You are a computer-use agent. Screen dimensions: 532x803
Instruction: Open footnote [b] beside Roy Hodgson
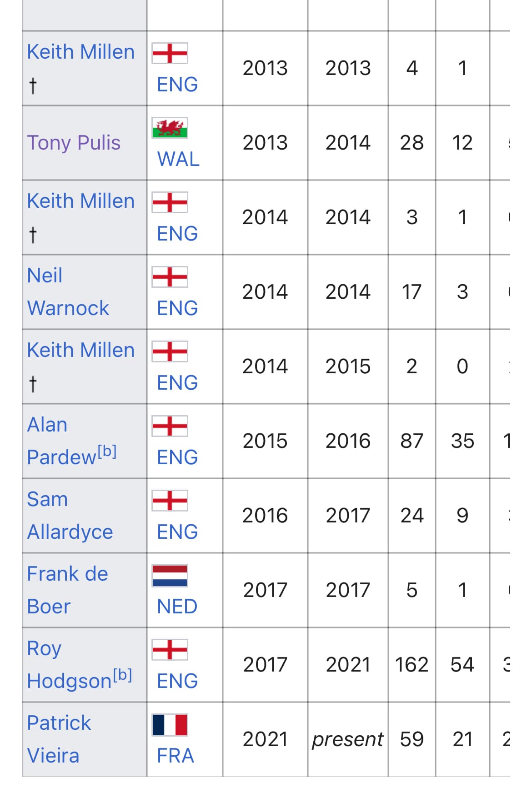(x=122, y=675)
